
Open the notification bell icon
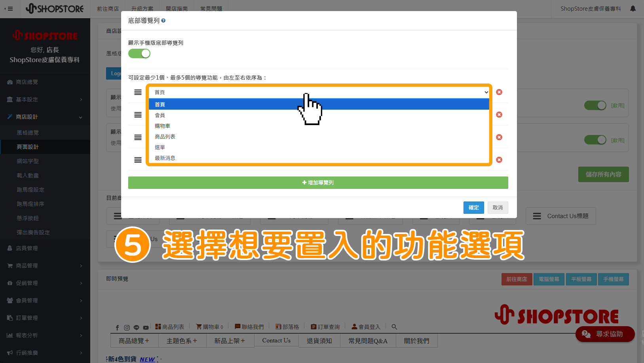(633, 8)
